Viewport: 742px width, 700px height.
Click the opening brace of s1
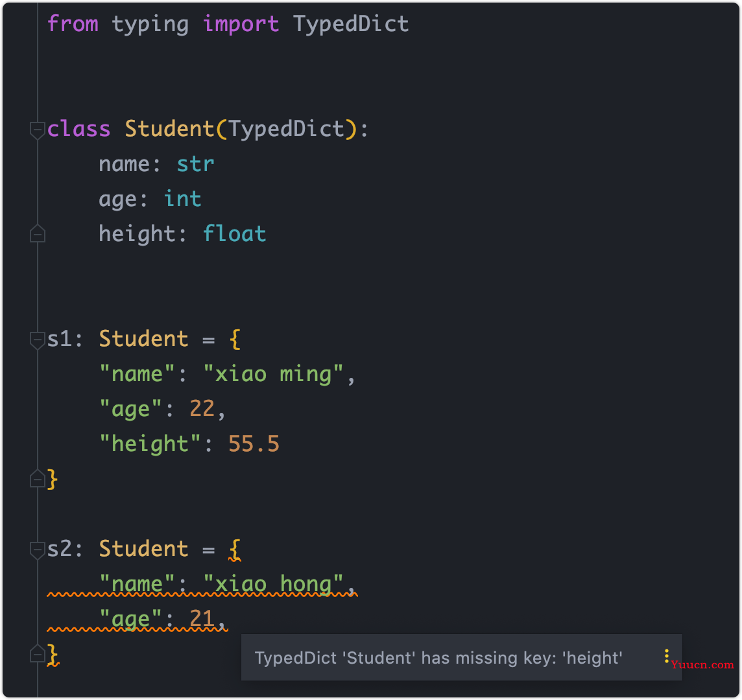click(x=235, y=340)
